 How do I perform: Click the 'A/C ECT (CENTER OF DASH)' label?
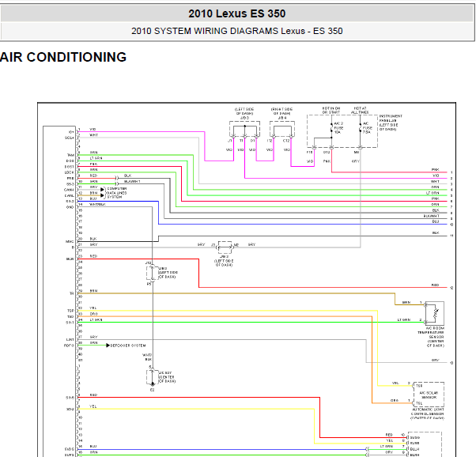pos(167,377)
